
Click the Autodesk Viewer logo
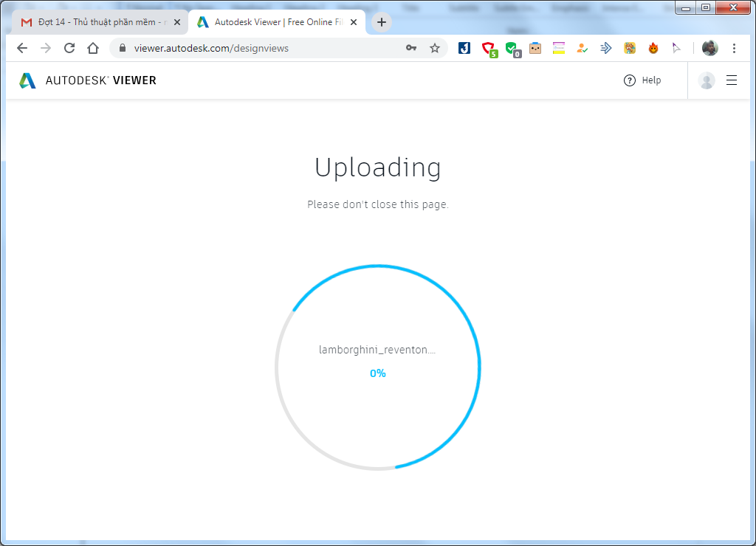88,80
